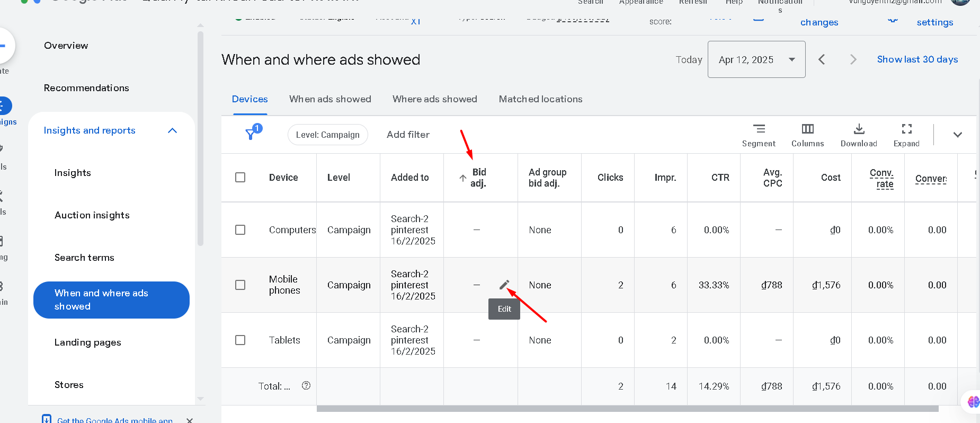The image size is (980, 423).
Task: Click the Level column header
Action: point(338,178)
